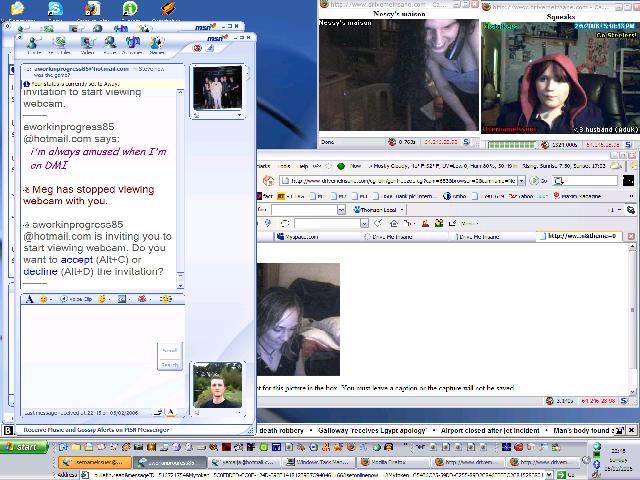The height and width of the screenshot is (480, 640).
Task: Click the Invite icon in MSN chat toolbar
Action: pos(34,44)
